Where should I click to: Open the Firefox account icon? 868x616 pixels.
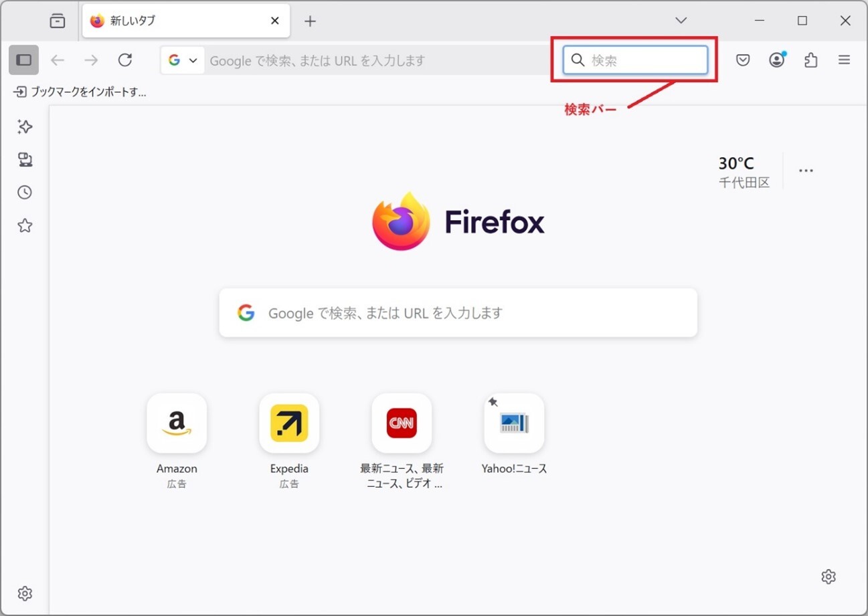(x=776, y=60)
